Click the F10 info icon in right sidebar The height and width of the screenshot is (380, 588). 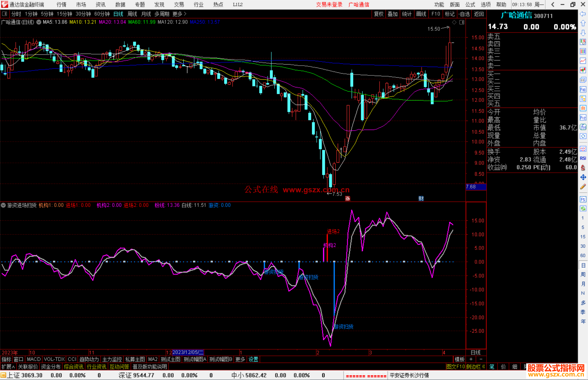pos(583,89)
